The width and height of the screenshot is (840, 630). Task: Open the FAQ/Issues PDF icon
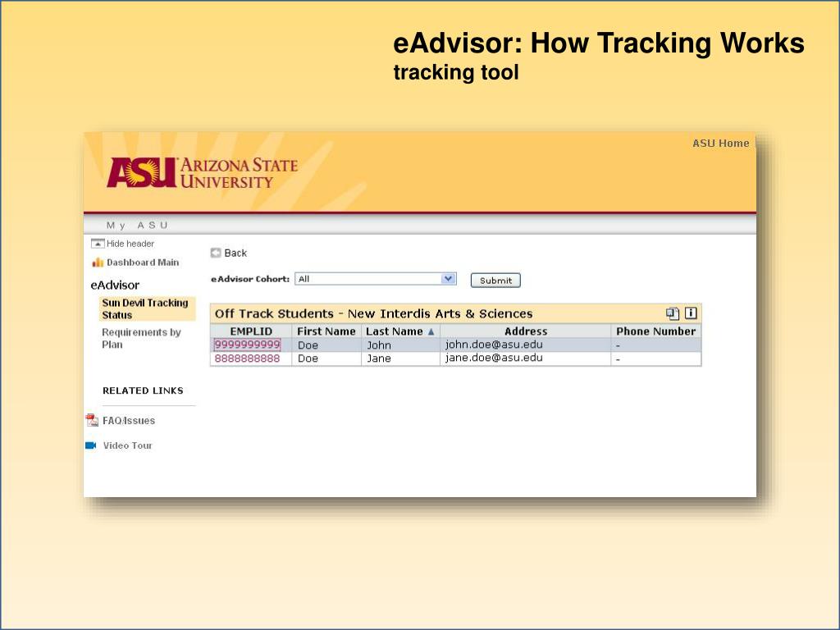[x=92, y=421]
